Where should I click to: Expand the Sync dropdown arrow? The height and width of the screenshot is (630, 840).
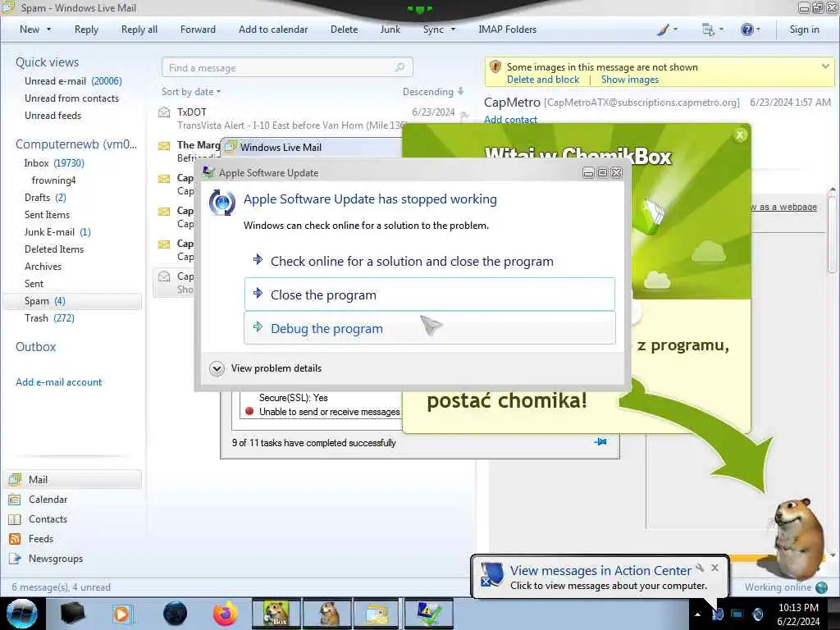(453, 30)
